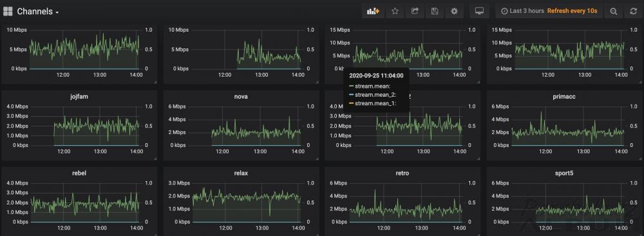Open the primacc panel title menu
The height and width of the screenshot is (236, 644).
point(564,97)
